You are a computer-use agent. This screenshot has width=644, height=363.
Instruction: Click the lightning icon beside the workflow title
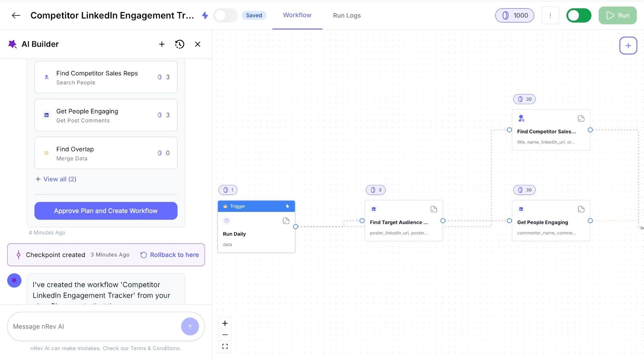coord(205,15)
